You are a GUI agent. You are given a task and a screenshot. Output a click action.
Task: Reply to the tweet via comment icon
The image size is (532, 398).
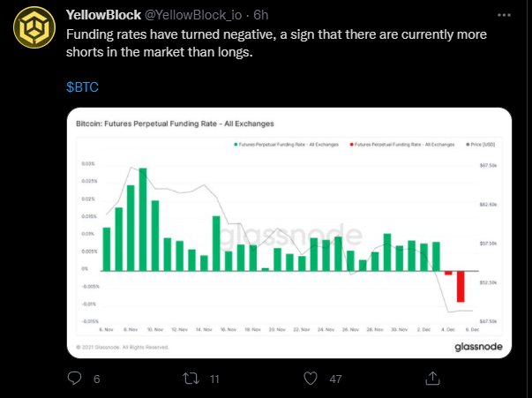click(74, 378)
